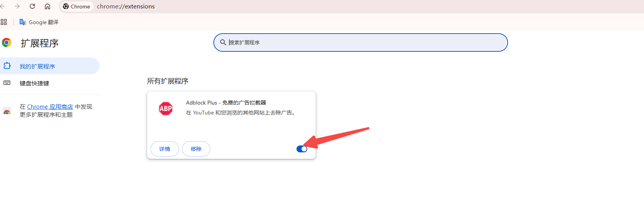This screenshot has width=644, height=214.
Task: Go forward with the forward arrow
Action: (x=17, y=6)
